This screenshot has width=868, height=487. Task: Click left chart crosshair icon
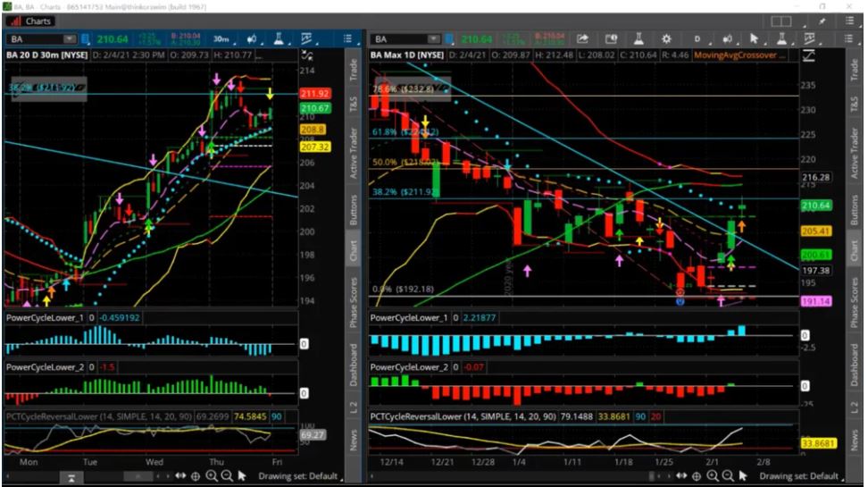(x=196, y=475)
